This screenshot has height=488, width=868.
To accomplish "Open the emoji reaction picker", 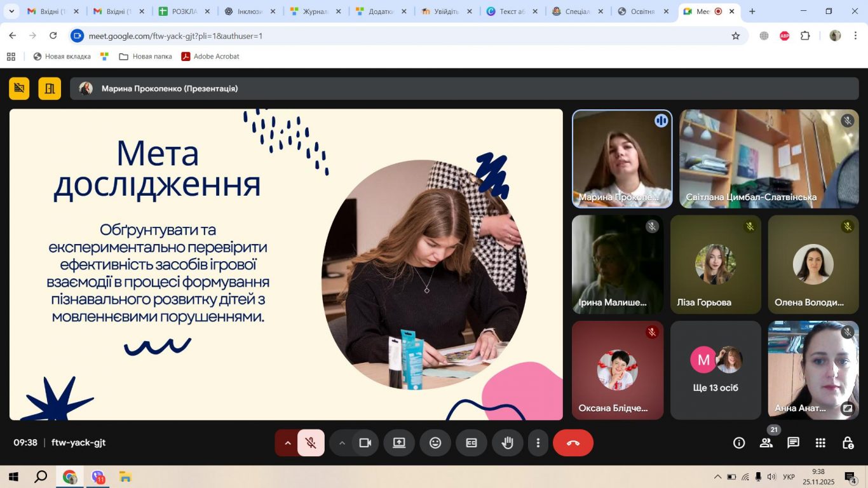I will (435, 443).
